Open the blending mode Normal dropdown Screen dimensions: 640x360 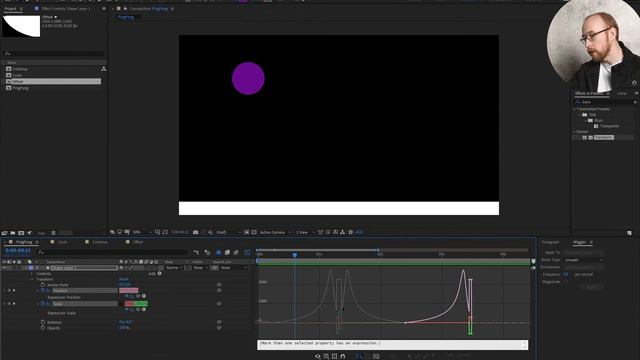click(174, 268)
